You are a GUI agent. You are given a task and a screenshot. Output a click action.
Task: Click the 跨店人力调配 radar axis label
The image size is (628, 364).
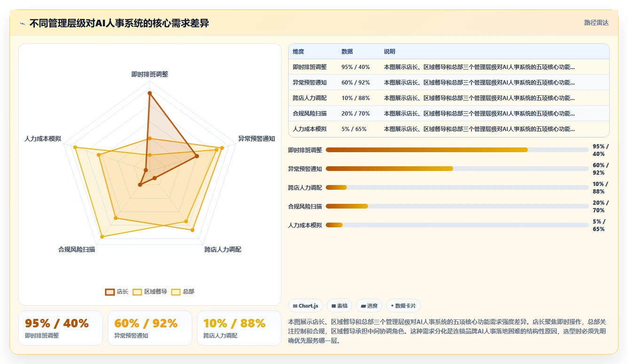coord(222,249)
